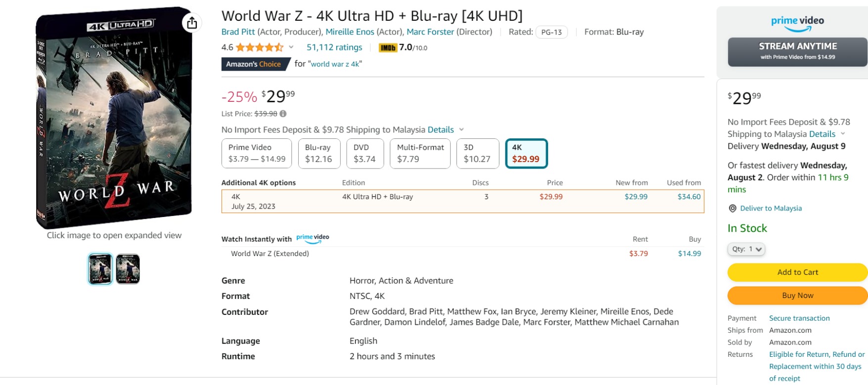Image resolution: width=868 pixels, height=385 pixels.
Task: Choose the Prime Video format tab
Action: point(257,153)
